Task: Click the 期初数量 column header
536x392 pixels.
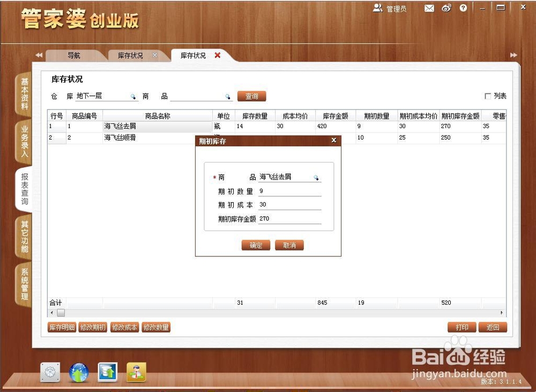Action: point(377,116)
